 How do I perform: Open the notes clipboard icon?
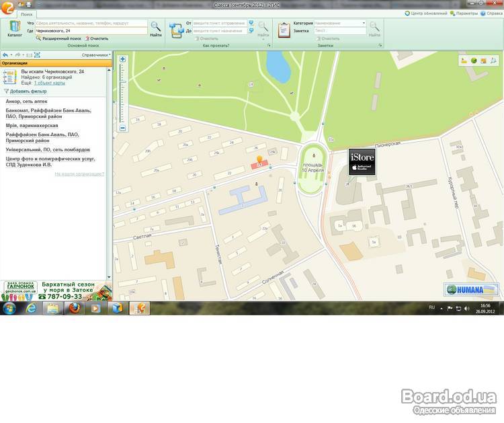click(x=284, y=30)
